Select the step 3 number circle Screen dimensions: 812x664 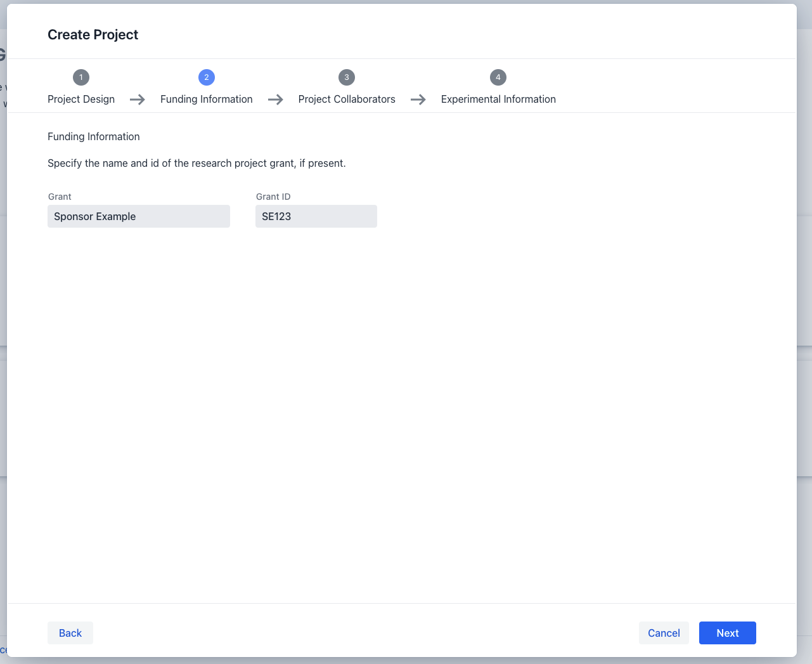(346, 77)
